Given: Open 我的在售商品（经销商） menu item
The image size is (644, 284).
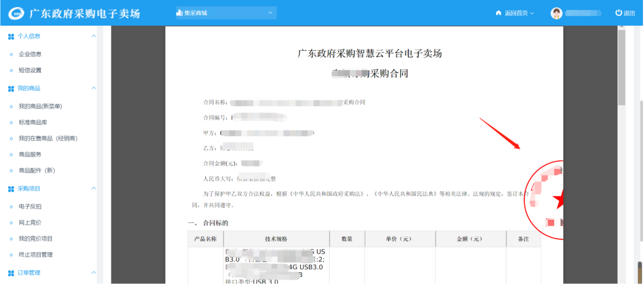Looking at the screenshot, I should (48, 138).
